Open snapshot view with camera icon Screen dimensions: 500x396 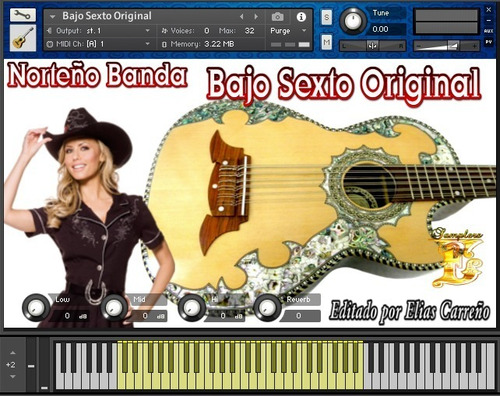277,17
